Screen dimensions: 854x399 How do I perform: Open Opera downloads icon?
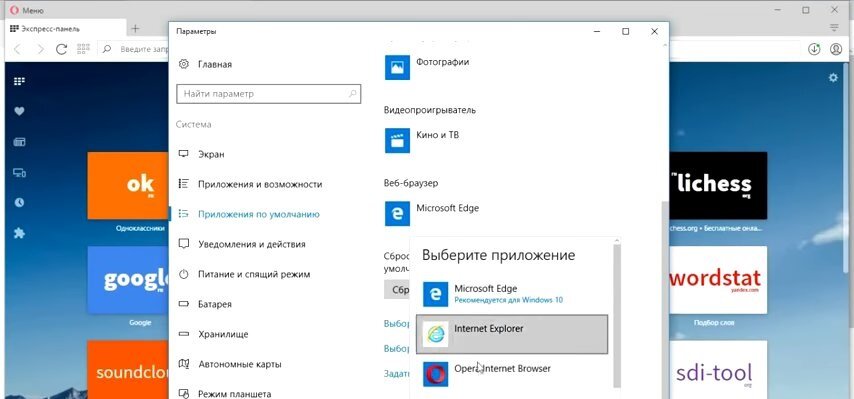click(x=814, y=49)
